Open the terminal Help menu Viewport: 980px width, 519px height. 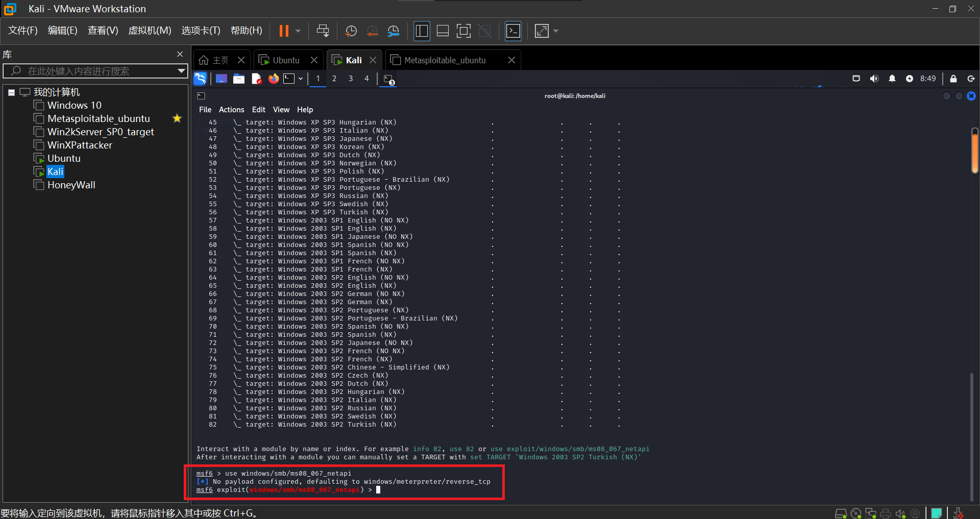pyautogui.click(x=305, y=110)
